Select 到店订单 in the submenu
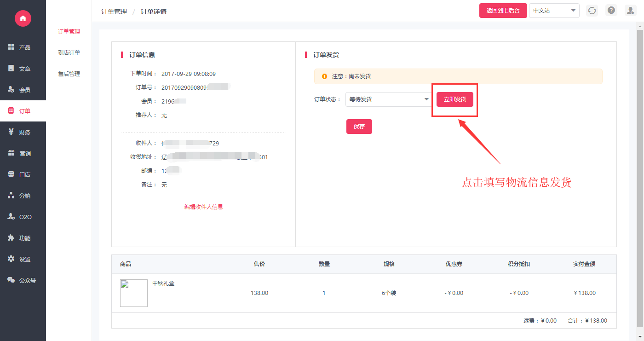644x341 pixels. pos(69,53)
